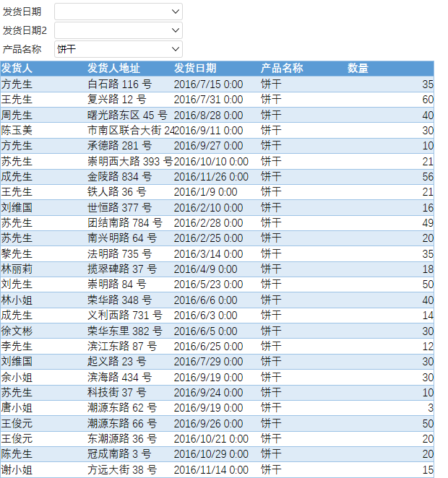Click the 饼干 product cell in 滨海路 row
Image resolution: width=448 pixels, height=478 pixels.
pyautogui.click(x=271, y=378)
